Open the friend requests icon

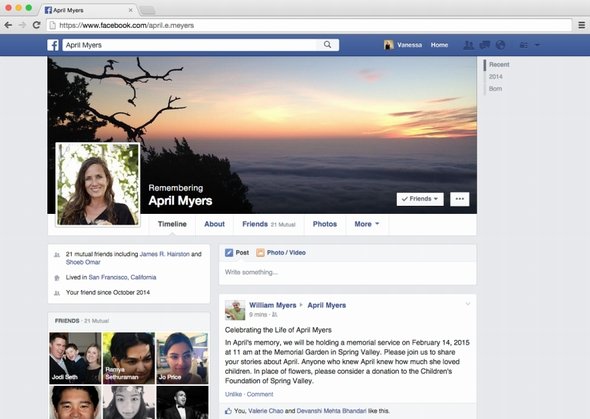tap(468, 45)
